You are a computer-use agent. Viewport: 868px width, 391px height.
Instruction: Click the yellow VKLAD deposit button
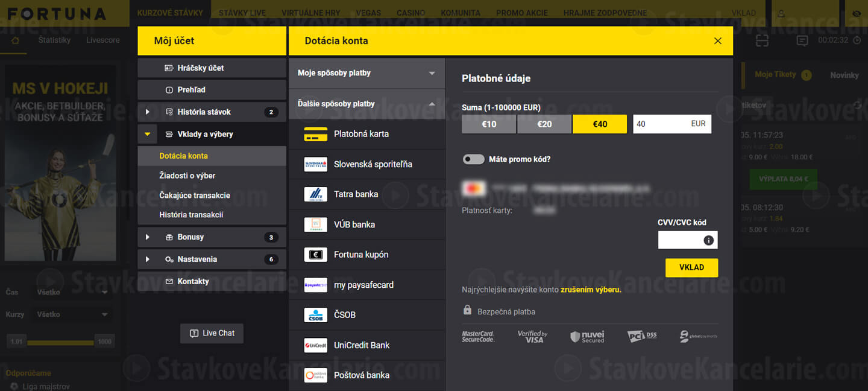click(x=691, y=267)
